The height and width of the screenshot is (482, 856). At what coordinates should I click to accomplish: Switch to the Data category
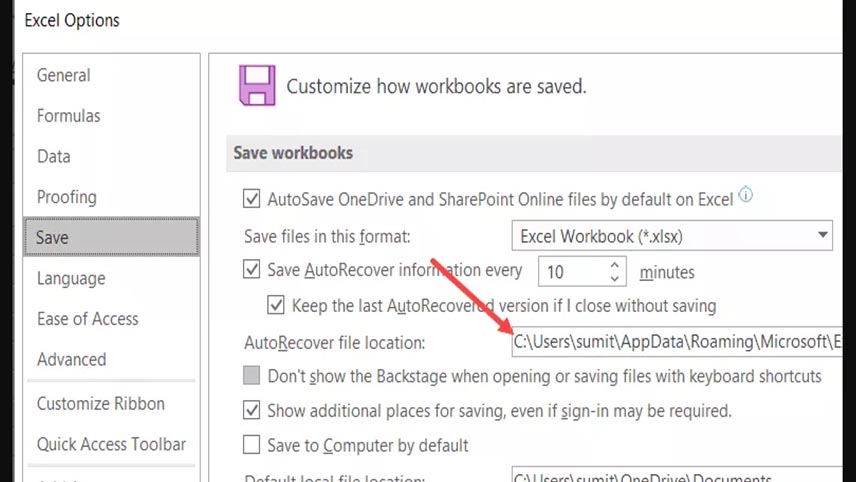[x=54, y=157]
